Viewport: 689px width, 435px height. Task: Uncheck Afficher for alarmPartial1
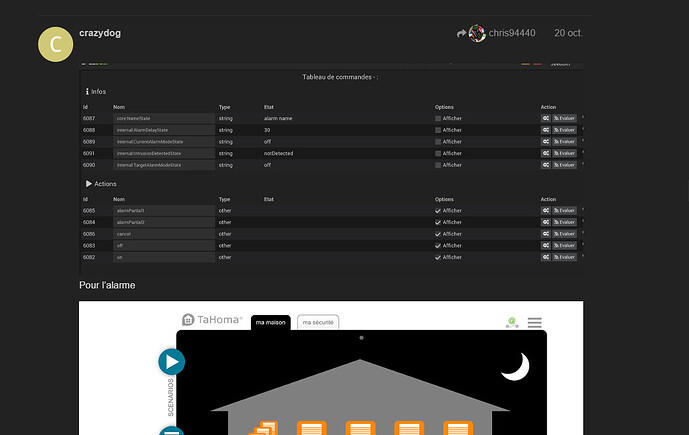[x=438, y=211]
